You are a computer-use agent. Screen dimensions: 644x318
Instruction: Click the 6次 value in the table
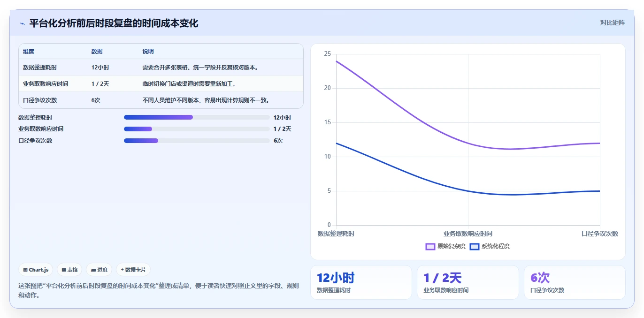[x=96, y=100]
